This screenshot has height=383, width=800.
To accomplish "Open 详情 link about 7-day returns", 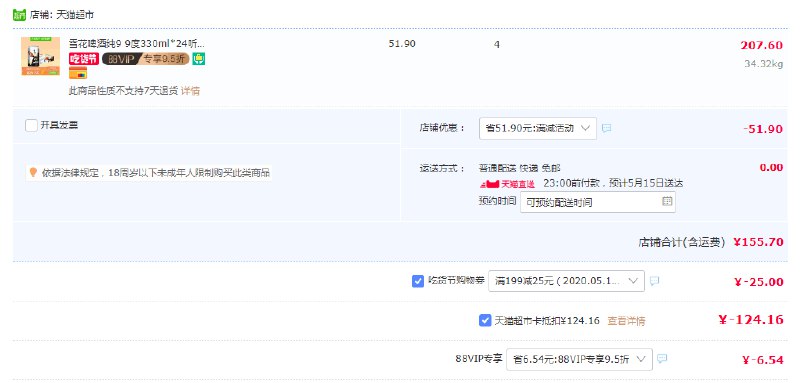I will 190,91.
